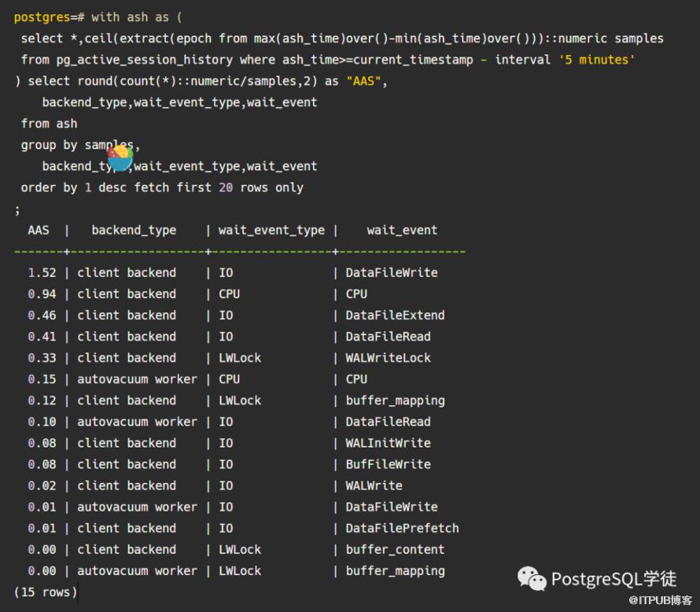700x612 pixels.
Task: Click the AAS column header
Action: pyautogui.click(x=38, y=230)
